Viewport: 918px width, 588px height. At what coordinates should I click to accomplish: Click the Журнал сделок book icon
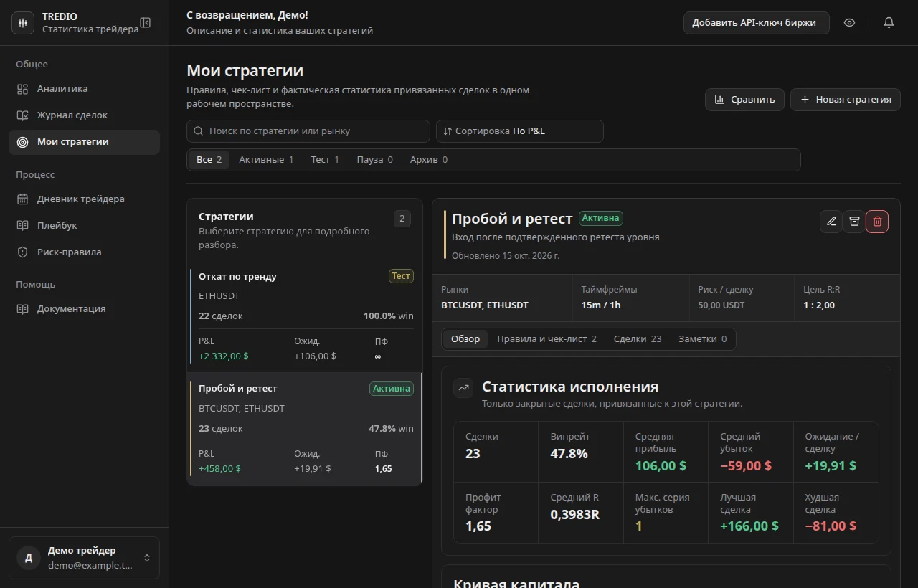coord(23,115)
